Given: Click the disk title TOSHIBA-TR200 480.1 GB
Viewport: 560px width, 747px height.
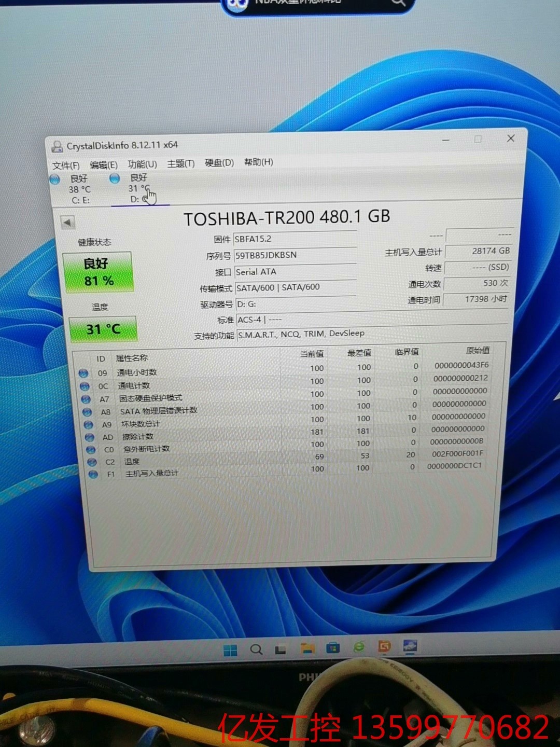Looking at the screenshot, I should point(287,217).
